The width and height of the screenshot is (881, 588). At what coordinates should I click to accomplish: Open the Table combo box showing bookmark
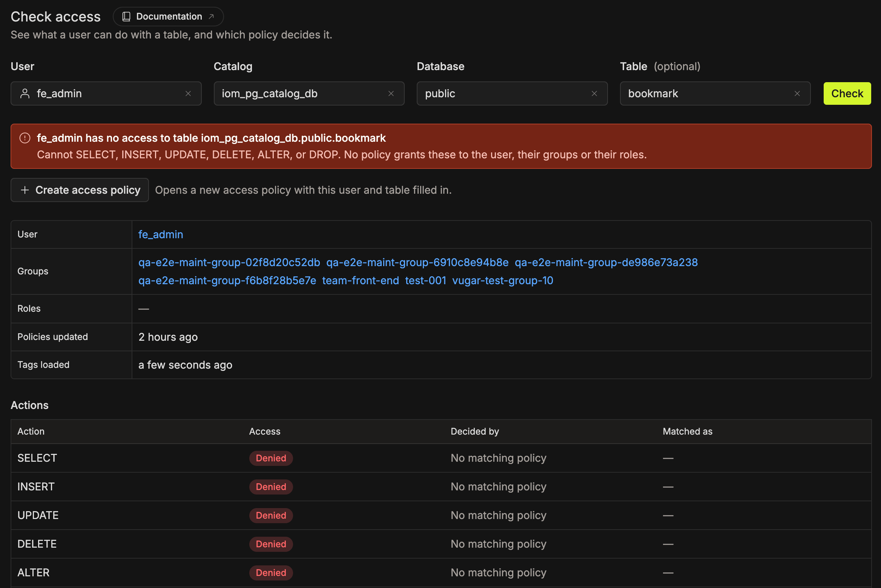(x=715, y=93)
